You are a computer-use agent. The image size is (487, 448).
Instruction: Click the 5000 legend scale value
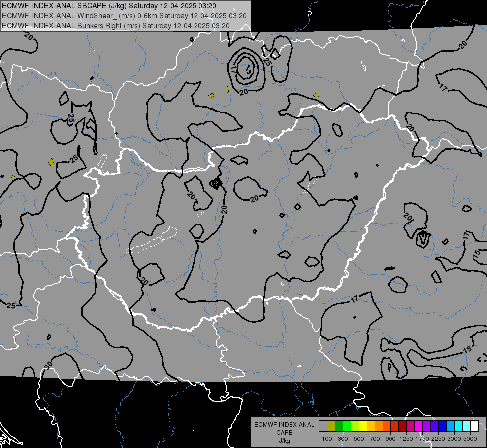pos(470,439)
